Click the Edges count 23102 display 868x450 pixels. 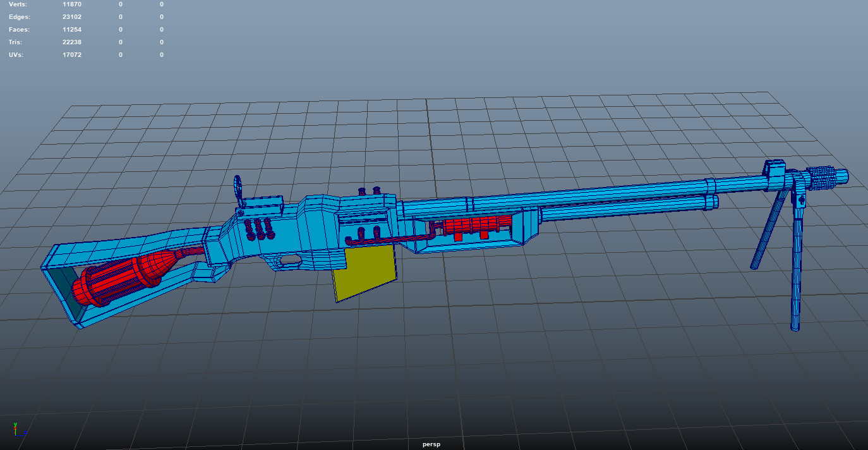pyautogui.click(x=71, y=16)
